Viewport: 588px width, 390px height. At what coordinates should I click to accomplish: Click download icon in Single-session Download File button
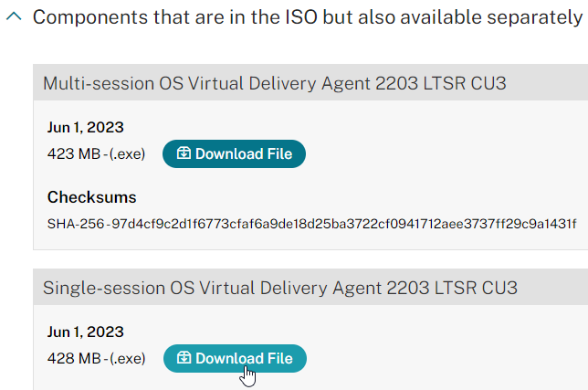point(184,358)
